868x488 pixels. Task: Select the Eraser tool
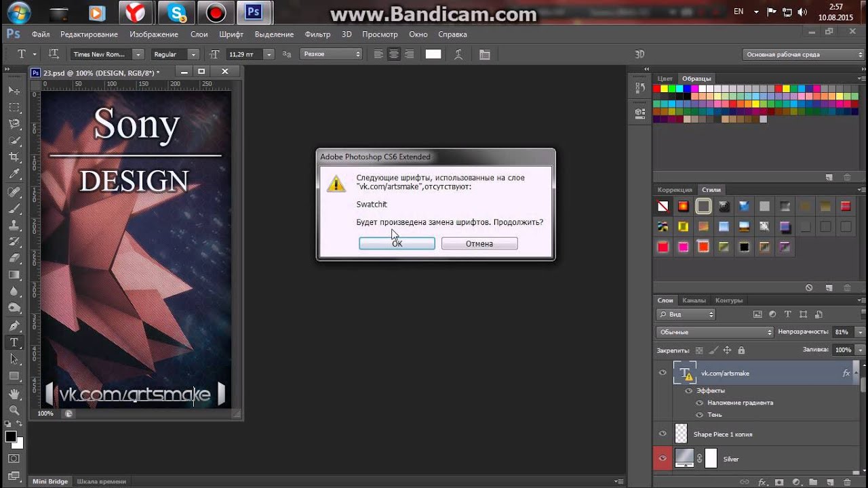[x=14, y=258]
